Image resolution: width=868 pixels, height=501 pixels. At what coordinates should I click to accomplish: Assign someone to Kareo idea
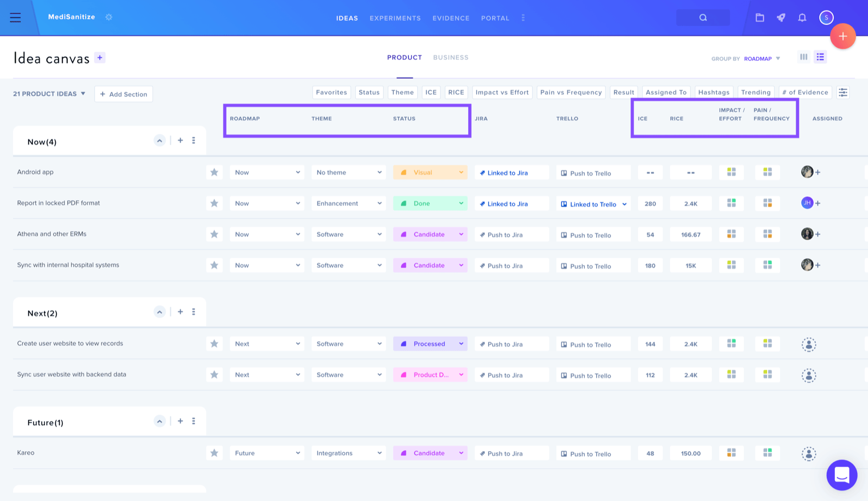coord(808,453)
